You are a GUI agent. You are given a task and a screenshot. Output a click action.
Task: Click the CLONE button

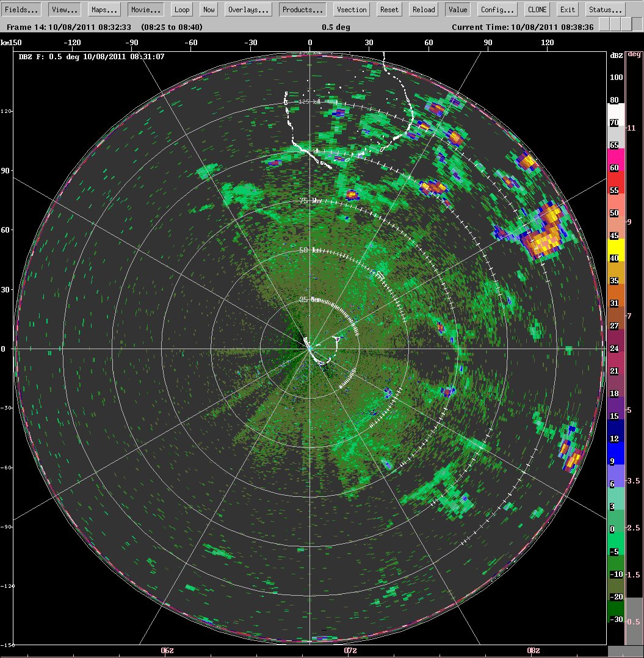[537, 9]
